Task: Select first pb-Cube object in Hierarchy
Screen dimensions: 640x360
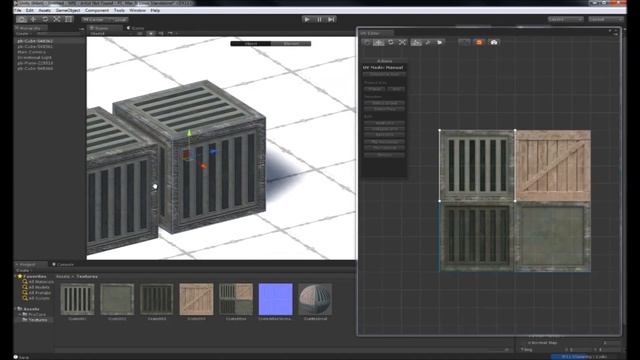Action: click(35, 41)
